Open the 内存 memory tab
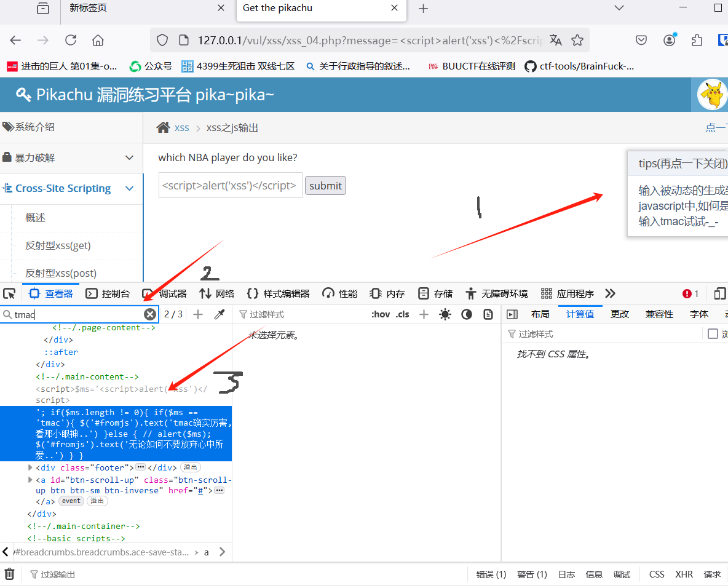The width and height of the screenshot is (728, 588). [x=387, y=293]
